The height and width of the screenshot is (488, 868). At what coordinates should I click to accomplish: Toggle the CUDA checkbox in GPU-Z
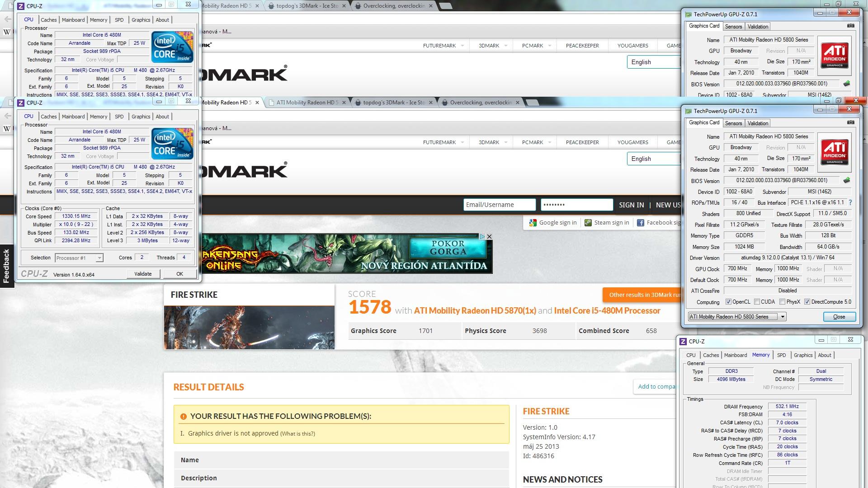click(x=757, y=302)
